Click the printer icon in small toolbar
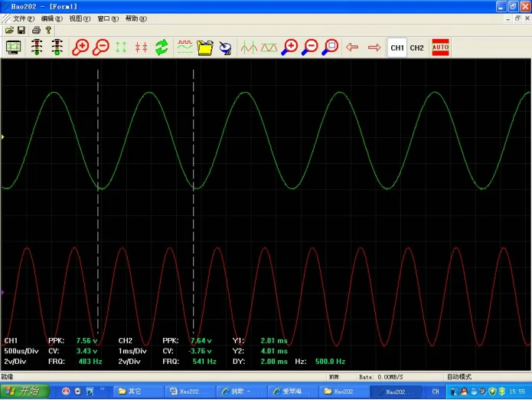The width and height of the screenshot is (532, 400). pos(36,30)
